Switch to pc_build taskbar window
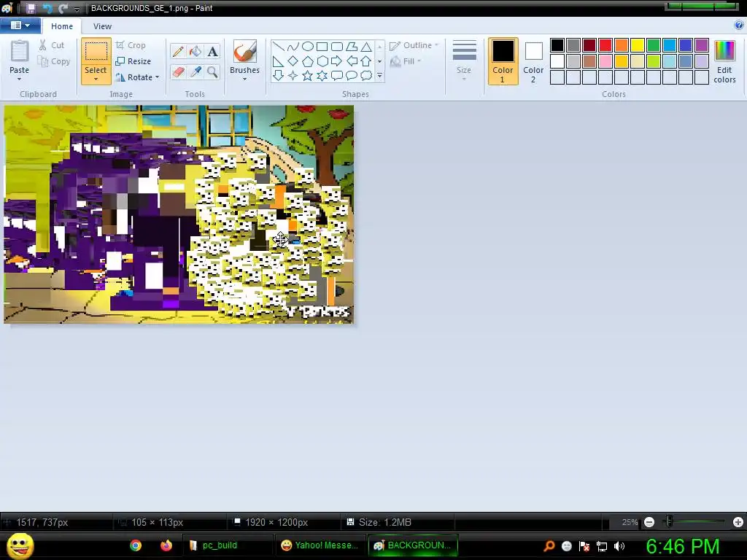 click(228, 545)
